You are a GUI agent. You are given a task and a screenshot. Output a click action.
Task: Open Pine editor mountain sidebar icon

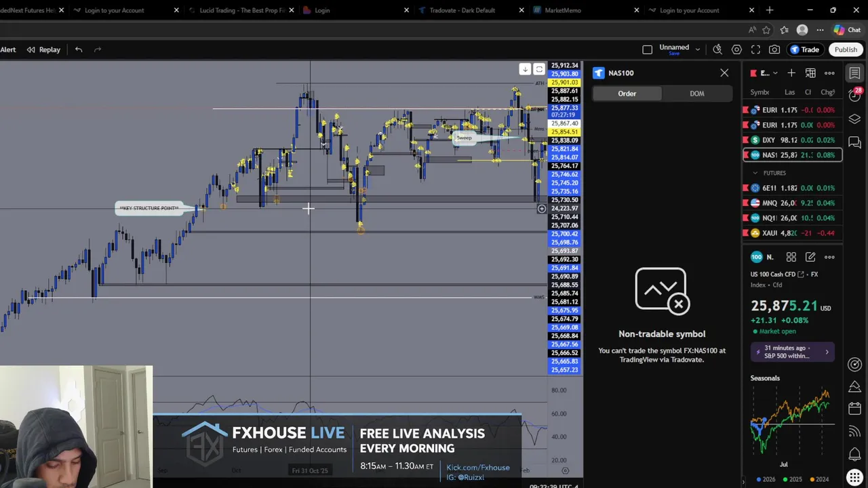854,387
